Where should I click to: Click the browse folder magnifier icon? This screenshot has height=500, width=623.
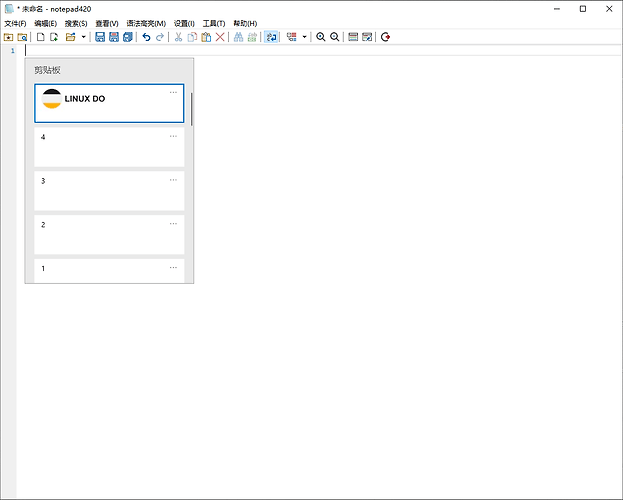tap(22, 37)
